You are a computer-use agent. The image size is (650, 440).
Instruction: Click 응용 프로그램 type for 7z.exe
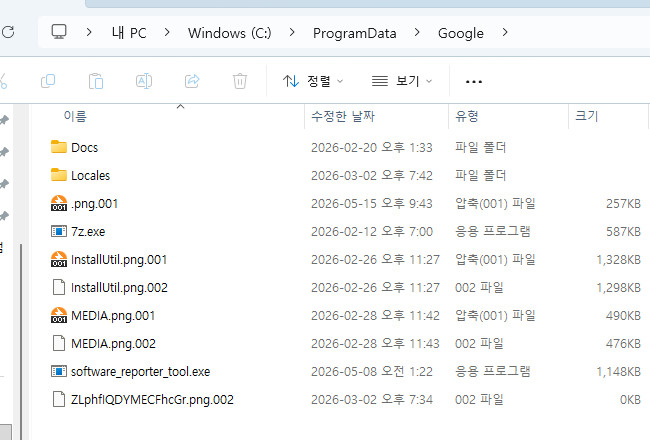coord(493,231)
